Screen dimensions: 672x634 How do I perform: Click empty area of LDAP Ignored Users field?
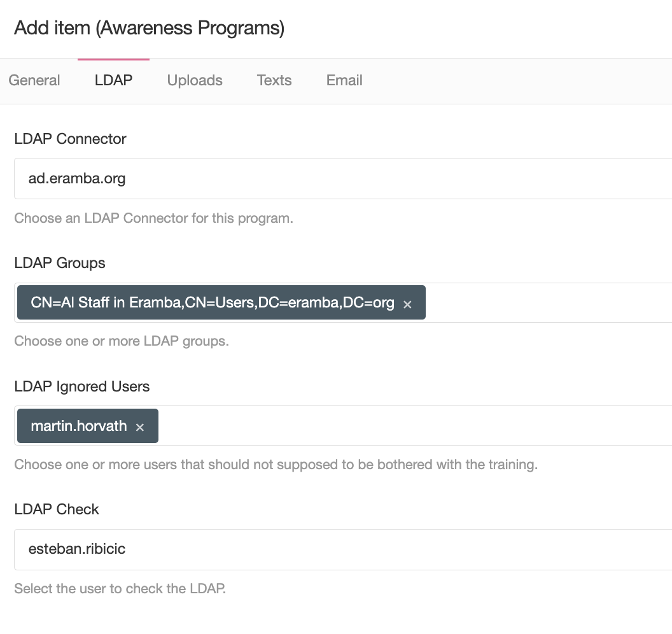pos(414,426)
